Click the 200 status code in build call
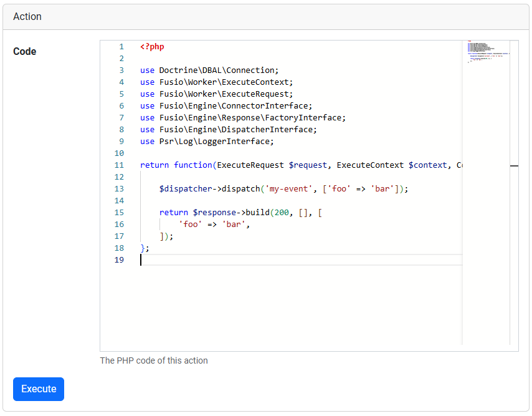532x416 pixels. click(282, 213)
